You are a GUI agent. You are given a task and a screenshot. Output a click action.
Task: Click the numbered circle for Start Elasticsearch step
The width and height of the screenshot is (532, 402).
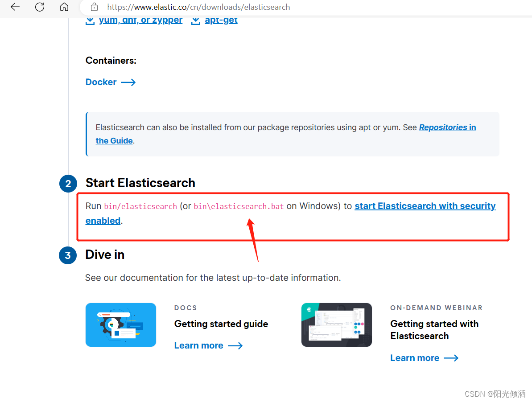(68, 184)
